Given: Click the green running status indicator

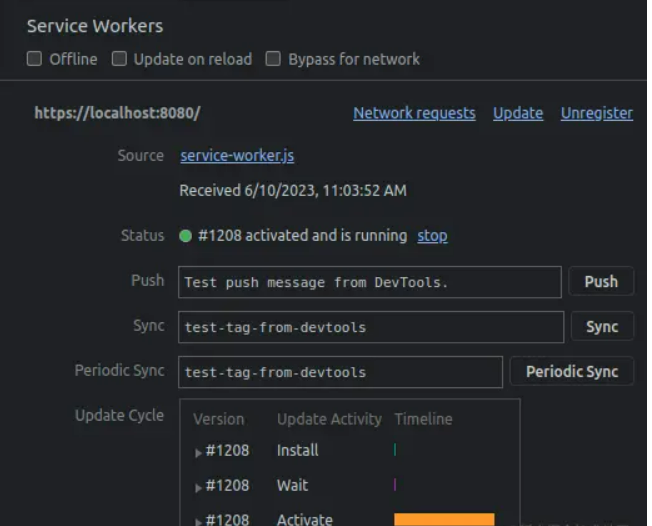Looking at the screenshot, I should point(185,236).
